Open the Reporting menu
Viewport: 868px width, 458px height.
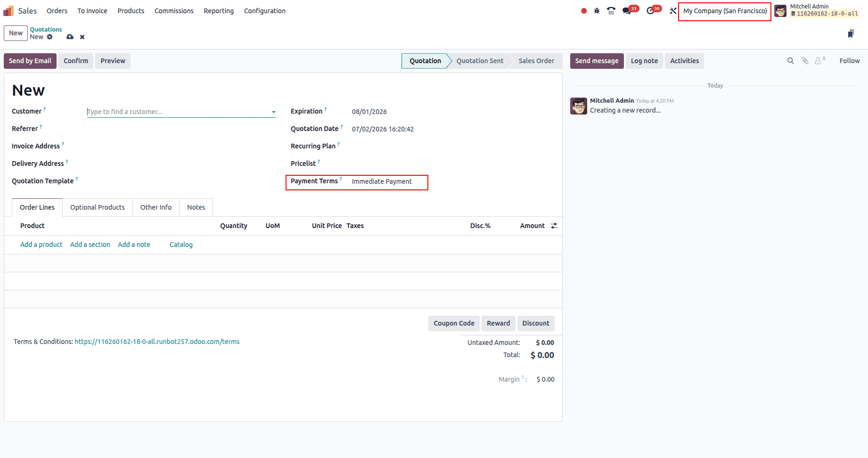(x=219, y=11)
